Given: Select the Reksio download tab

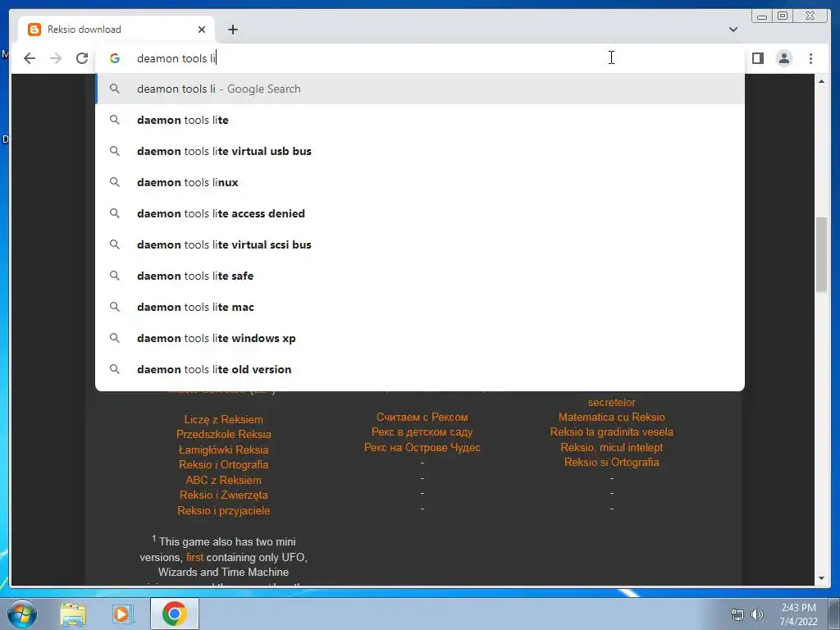Looking at the screenshot, I should (116, 30).
